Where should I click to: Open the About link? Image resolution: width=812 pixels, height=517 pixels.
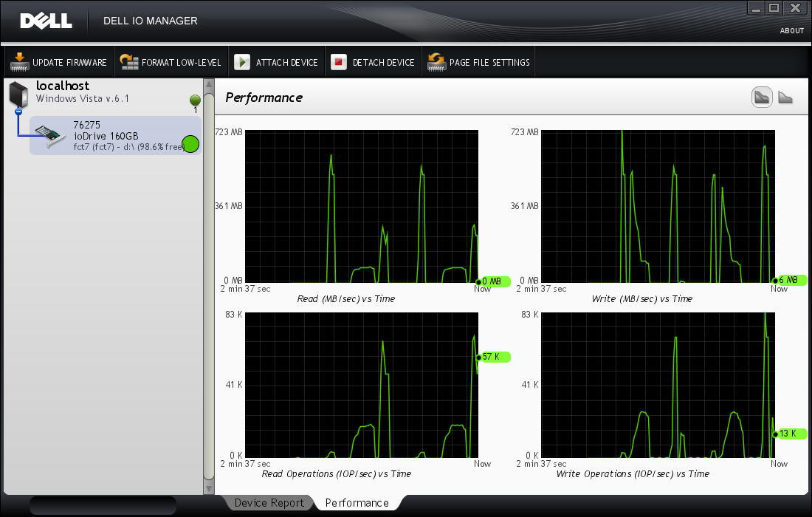[x=792, y=30]
